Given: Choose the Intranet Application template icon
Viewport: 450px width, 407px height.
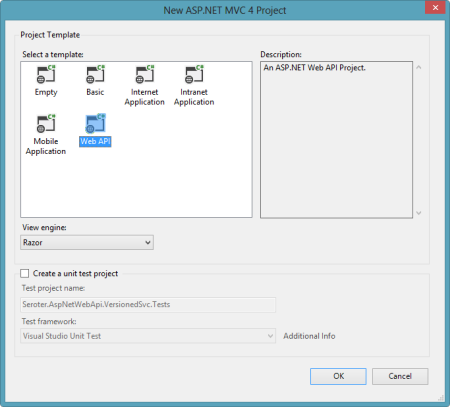Looking at the screenshot, I should tap(194, 74).
